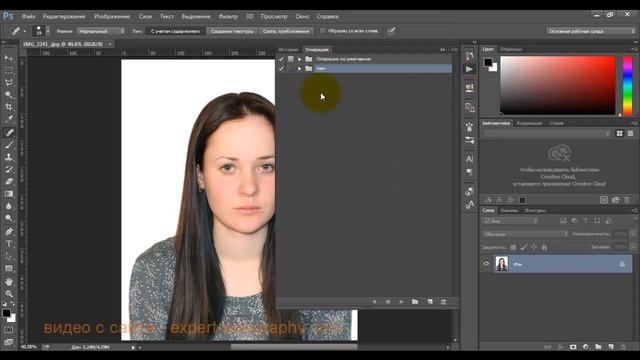The height and width of the screenshot is (360, 640).
Task: Select the Path Selection tool
Action: (9, 256)
